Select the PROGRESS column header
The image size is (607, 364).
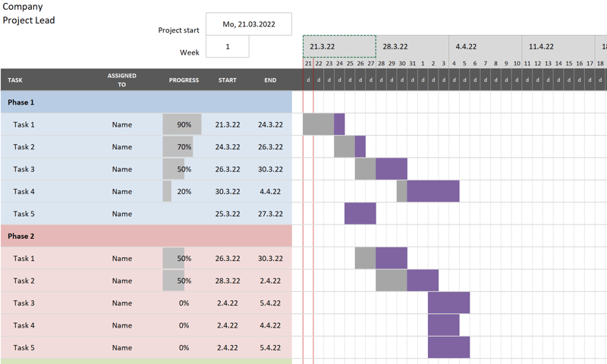coord(184,80)
